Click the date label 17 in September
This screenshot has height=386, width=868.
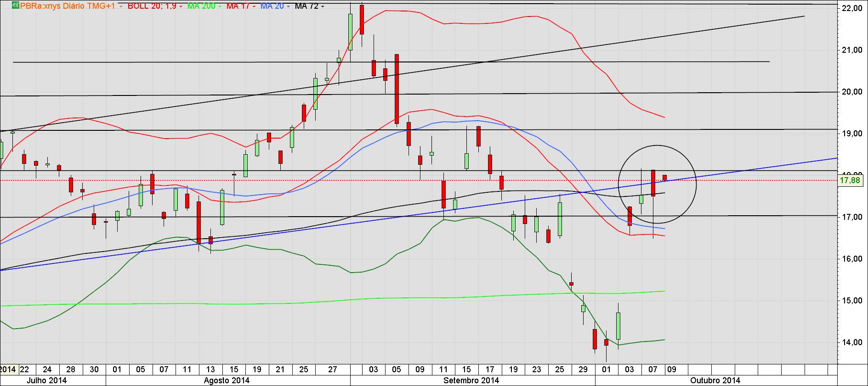pos(490,369)
